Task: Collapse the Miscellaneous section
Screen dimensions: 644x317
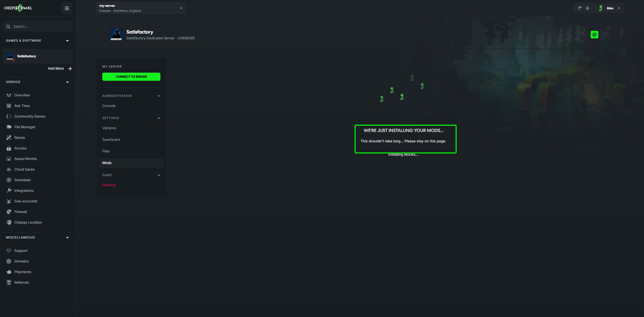Action: [x=67, y=237]
